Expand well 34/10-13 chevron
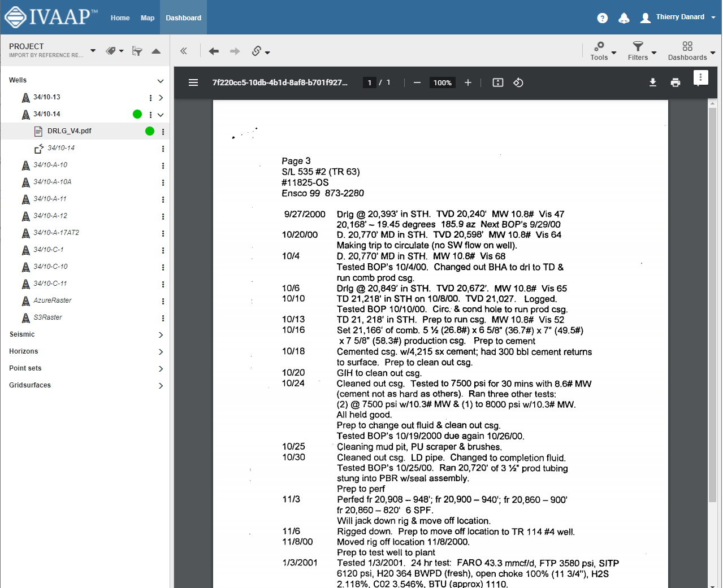Screen dimensions: 723x588 pyautogui.click(x=161, y=98)
